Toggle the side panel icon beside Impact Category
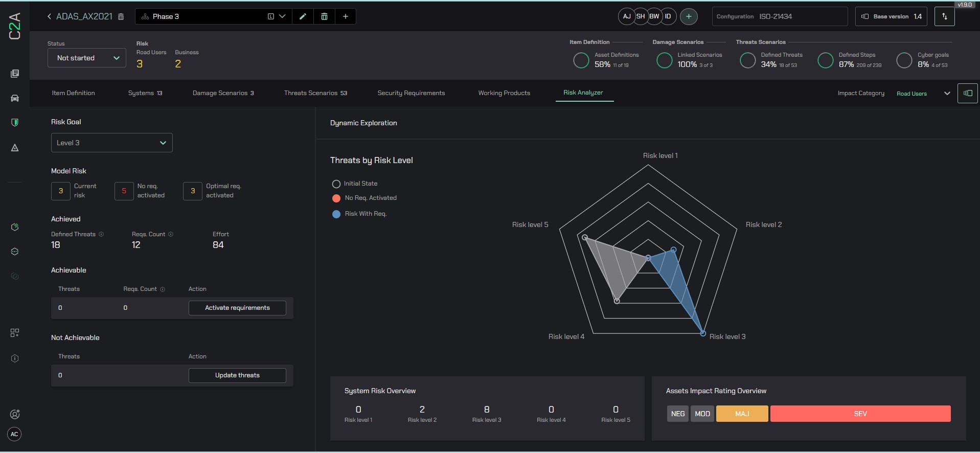The height and width of the screenshot is (453, 980). coord(968,93)
